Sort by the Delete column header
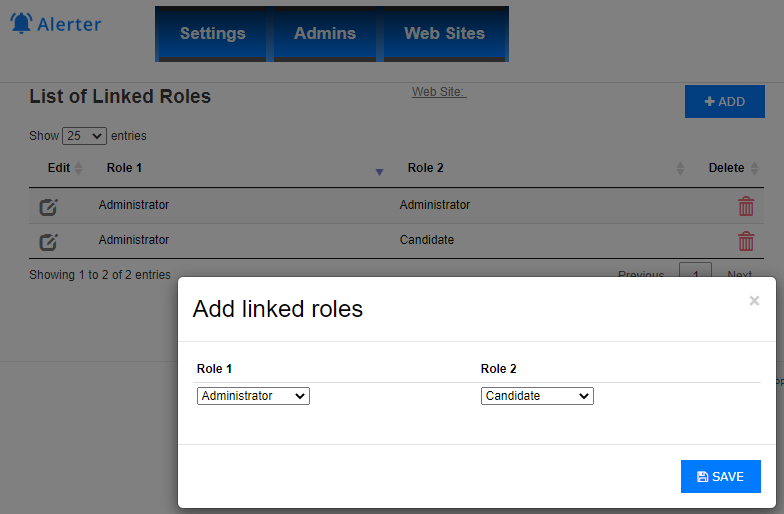The width and height of the screenshot is (784, 514). 732,168
